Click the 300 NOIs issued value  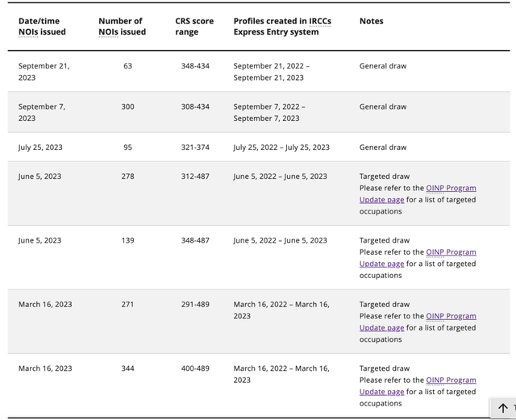(127, 106)
